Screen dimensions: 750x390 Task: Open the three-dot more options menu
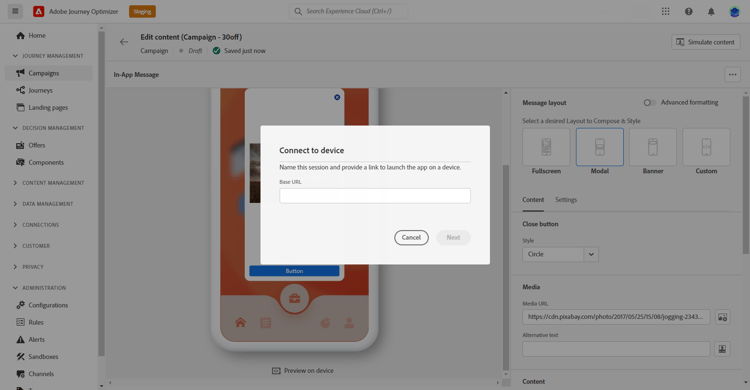pos(732,75)
